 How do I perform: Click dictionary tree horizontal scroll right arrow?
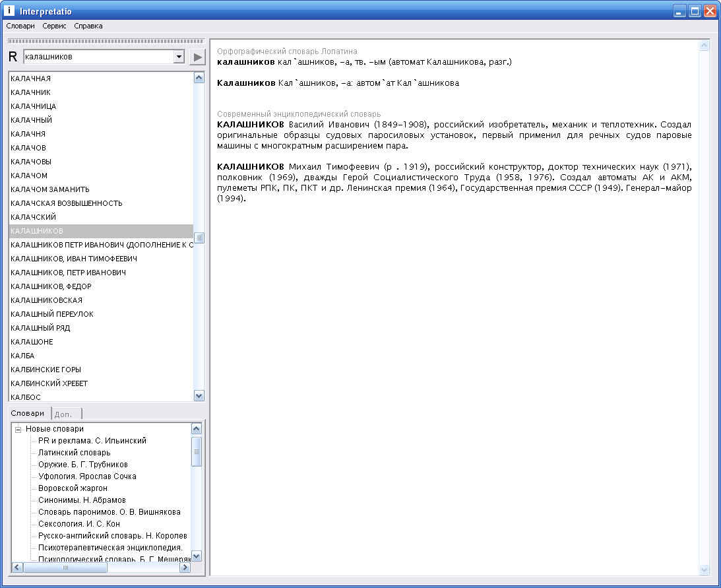185,568
